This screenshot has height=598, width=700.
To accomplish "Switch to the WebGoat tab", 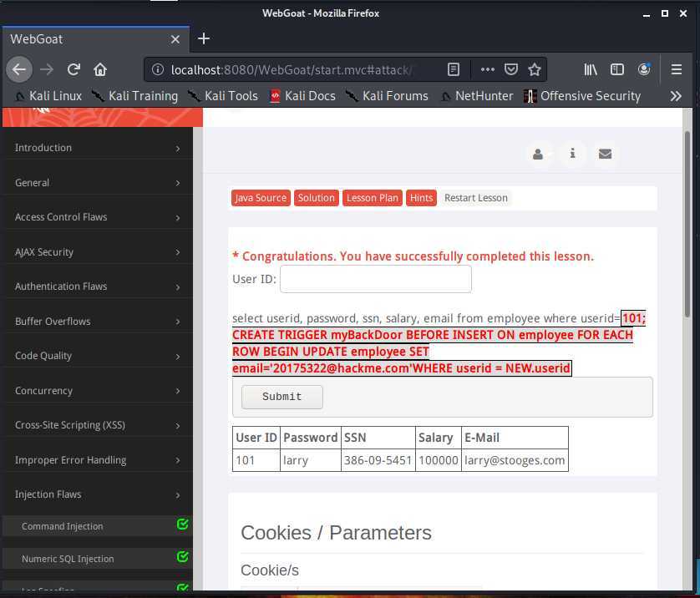I will [95, 39].
